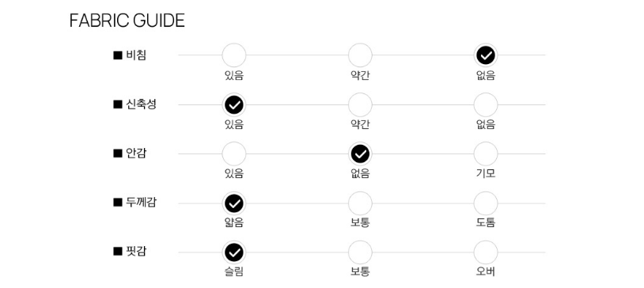
Task: Click checked 얇음 option in 두께감 row
Action: tap(234, 203)
